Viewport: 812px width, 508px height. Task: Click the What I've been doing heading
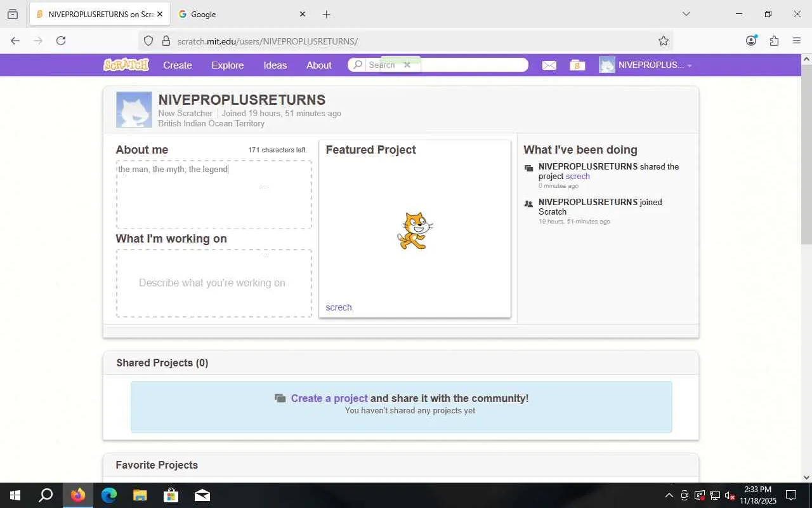580,150
